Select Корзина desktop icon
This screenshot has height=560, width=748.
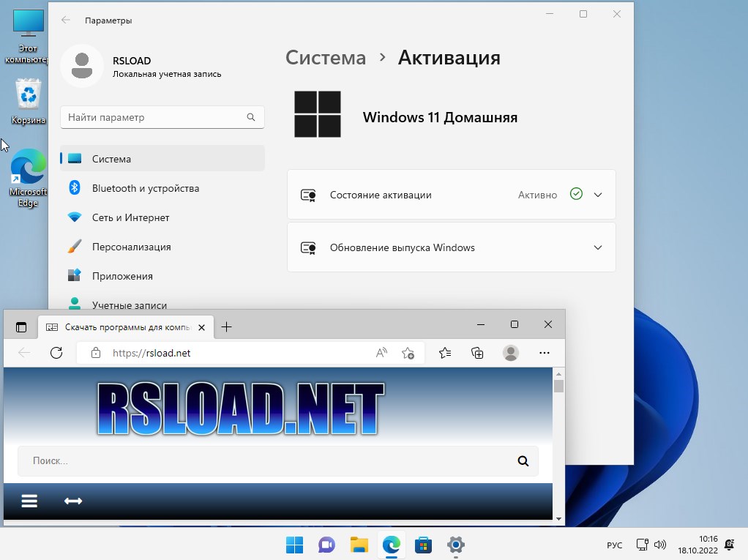(28, 102)
